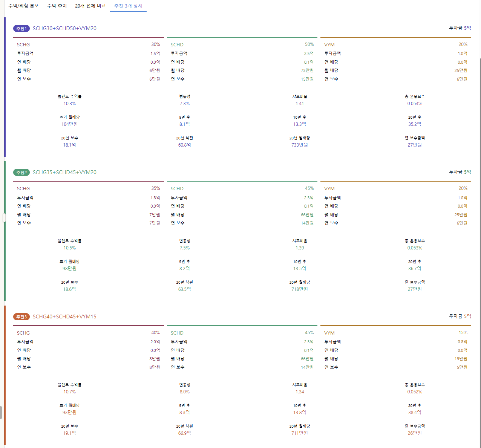This screenshot has width=481, height=448.
Task: Click the 20년 월배당 value 733만원
Action: pos(300,145)
